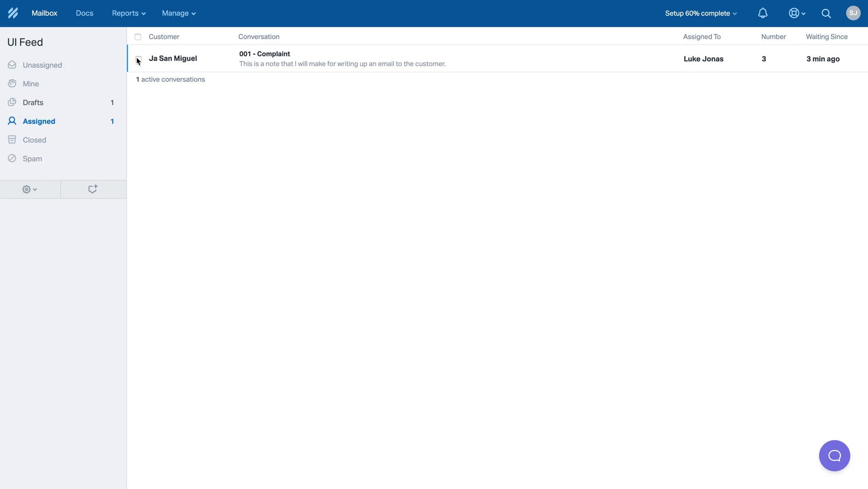Select the Assigned sidebar tab
This screenshot has width=868, height=489.
[x=39, y=121]
